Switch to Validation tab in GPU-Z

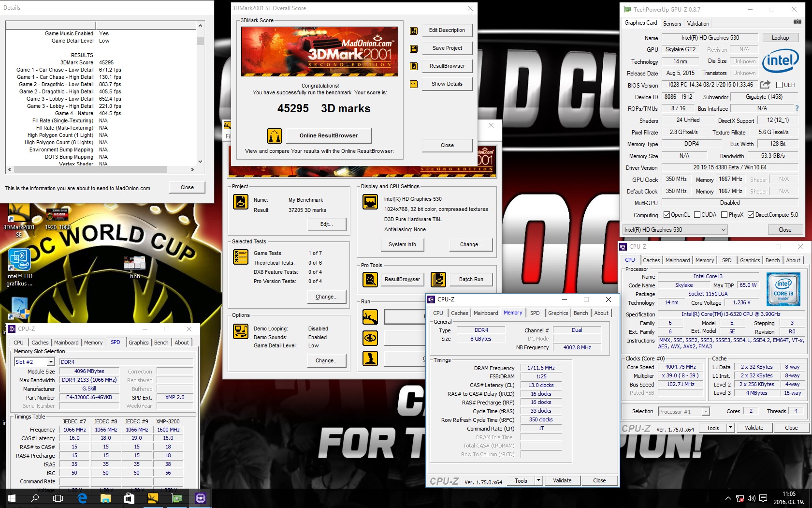[x=698, y=24]
